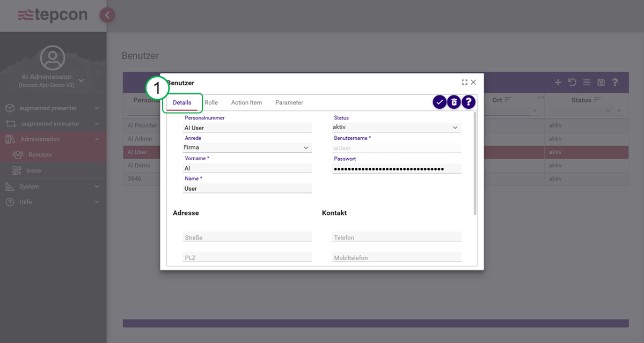Click the save checkmark icon in the dialog
Viewport: 644px width, 343px height.
440,101
